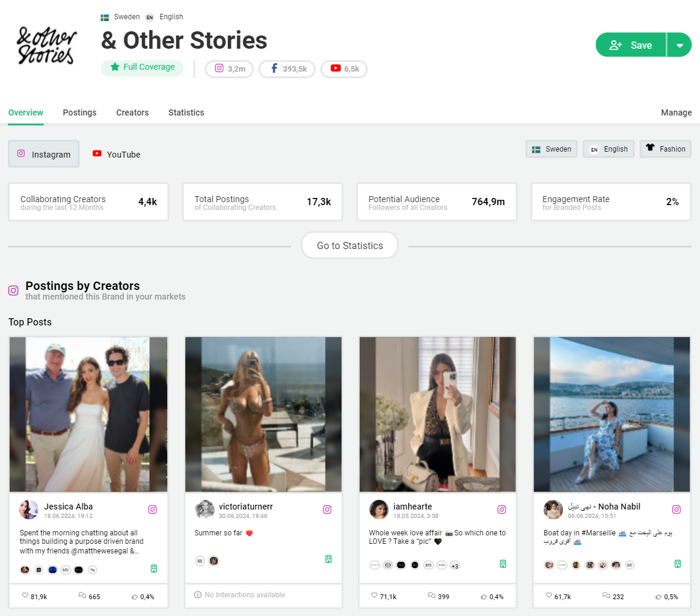Viewport: 700px width, 616px height.
Task: Click the & Other Stories brand logo
Action: click(x=47, y=45)
